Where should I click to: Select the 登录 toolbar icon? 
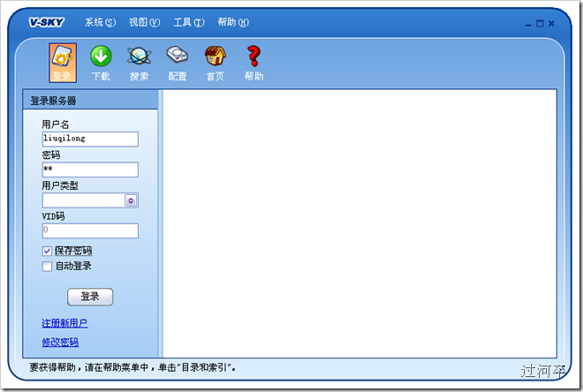tap(63, 63)
